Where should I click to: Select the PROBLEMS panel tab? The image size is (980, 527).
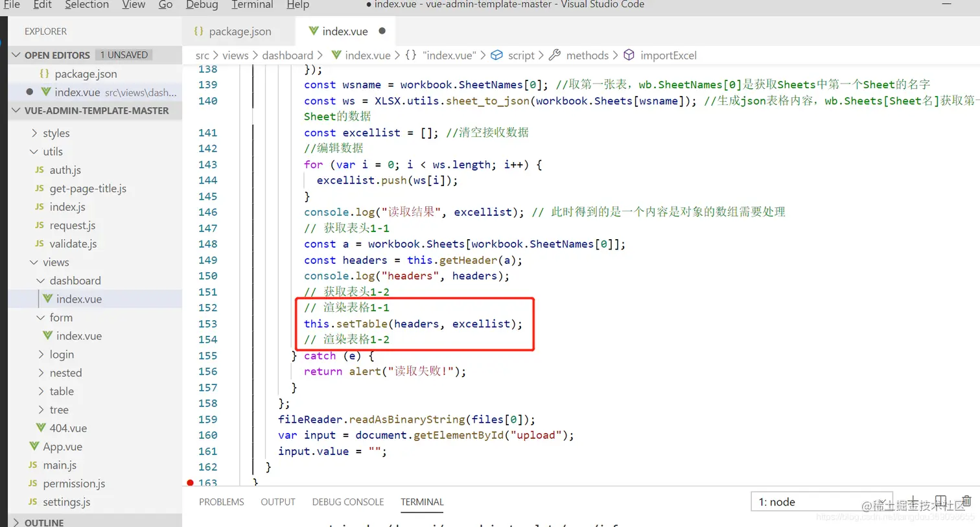222,502
